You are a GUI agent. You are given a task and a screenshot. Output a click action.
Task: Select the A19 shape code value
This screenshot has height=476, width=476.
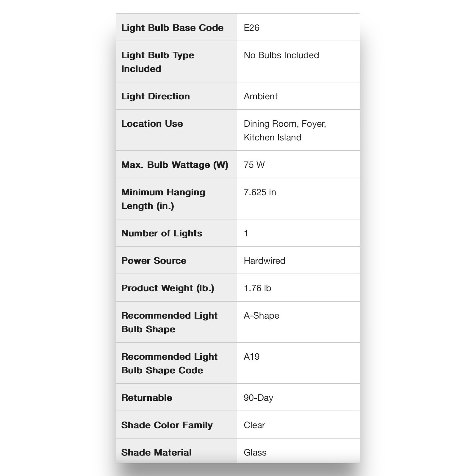click(251, 356)
